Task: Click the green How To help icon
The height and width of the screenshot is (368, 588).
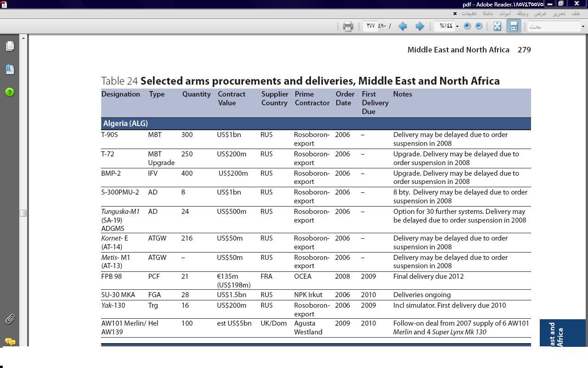Action: point(10,92)
